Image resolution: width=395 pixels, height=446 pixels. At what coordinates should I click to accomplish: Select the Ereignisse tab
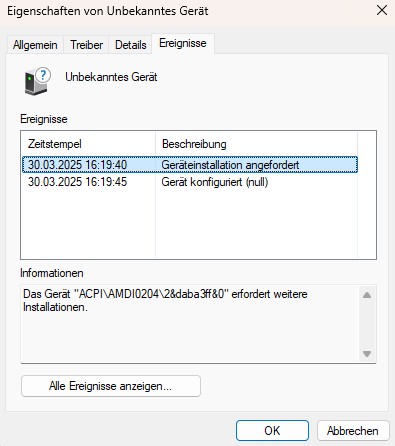[183, 43]
